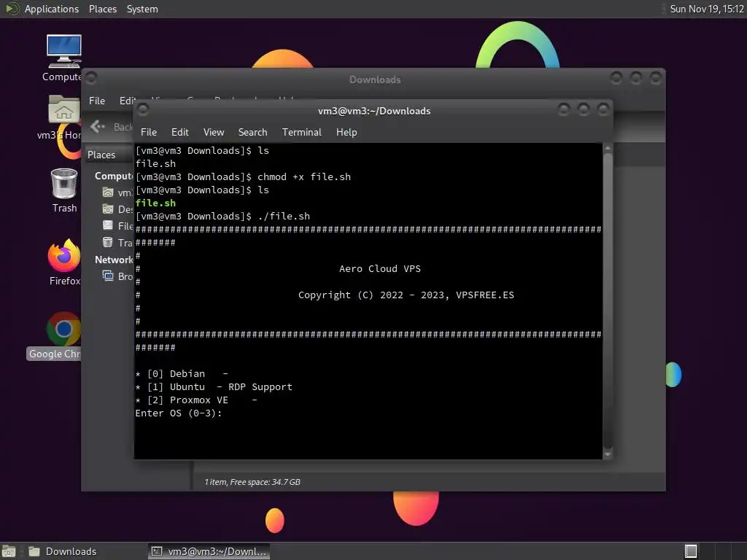The width and height of the screenshot is (747, 560).
Task: Click the '[0] Debian' option line
Action: (x=182, y=374)
